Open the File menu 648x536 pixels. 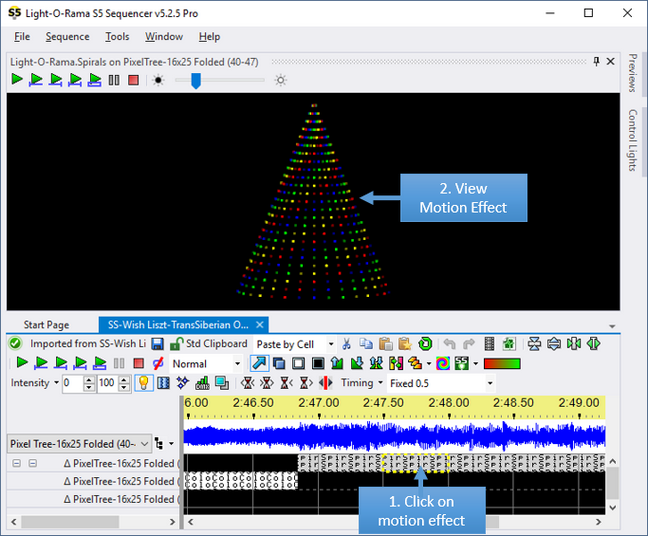22,37
